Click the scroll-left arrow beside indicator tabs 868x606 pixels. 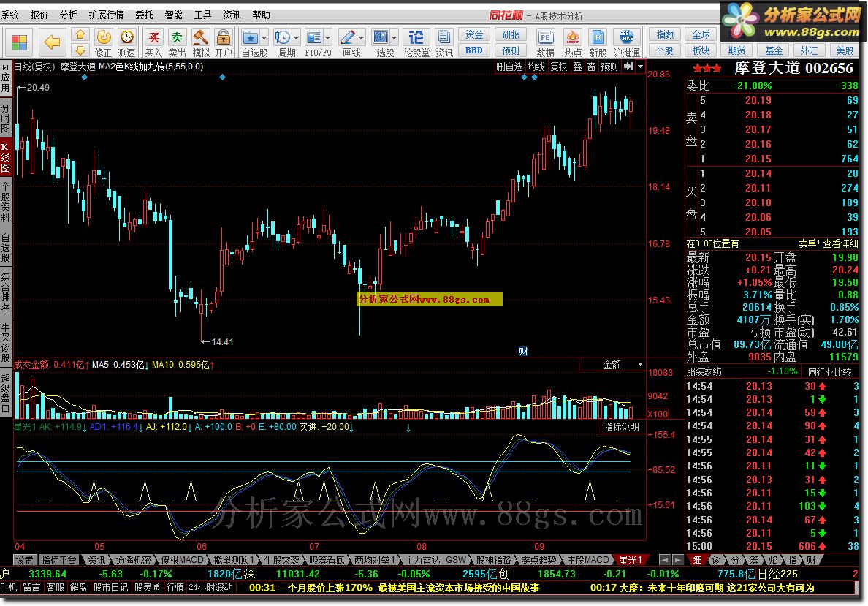[x=666, y=560]
